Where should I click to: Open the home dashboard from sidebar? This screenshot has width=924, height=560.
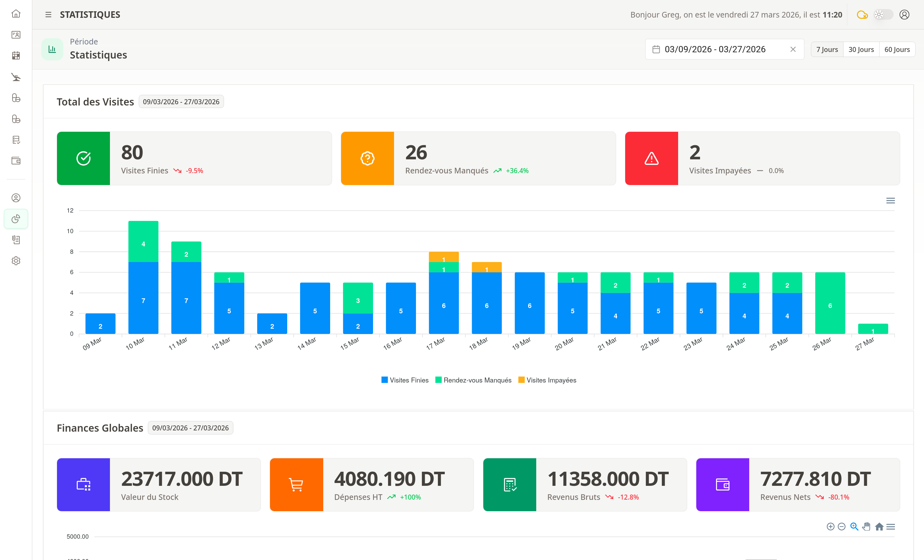[16, 14]
